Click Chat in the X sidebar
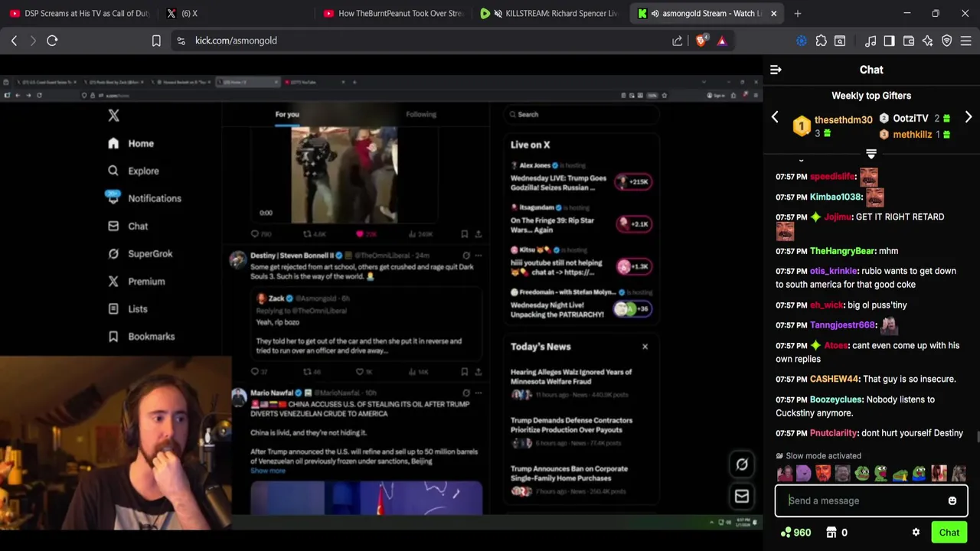The height and width of the screenshot is (551, 980). (x=129, y=226)
